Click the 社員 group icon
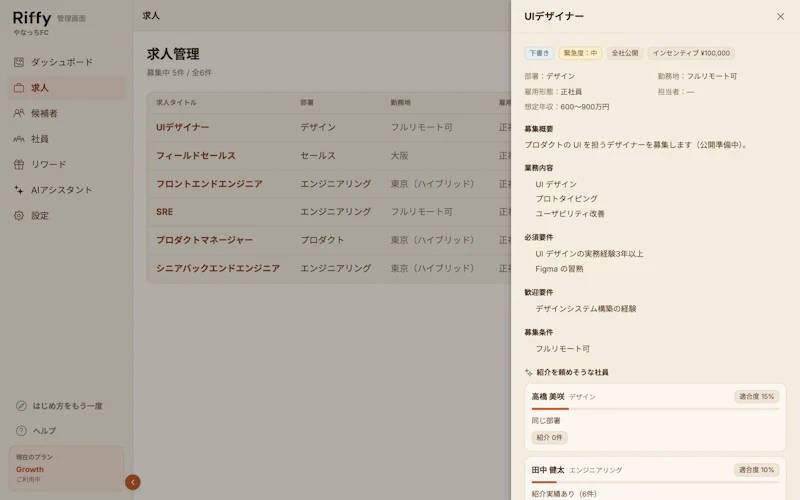The width and height of the screenshot is (800, 500). pos(19,139)
